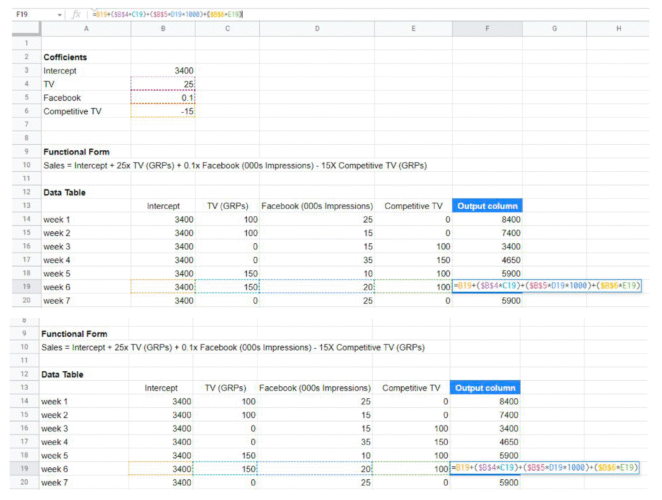Click the Sales formula text in upper sheet copy
The image size is (662, 500).
(x=235, y=165)
